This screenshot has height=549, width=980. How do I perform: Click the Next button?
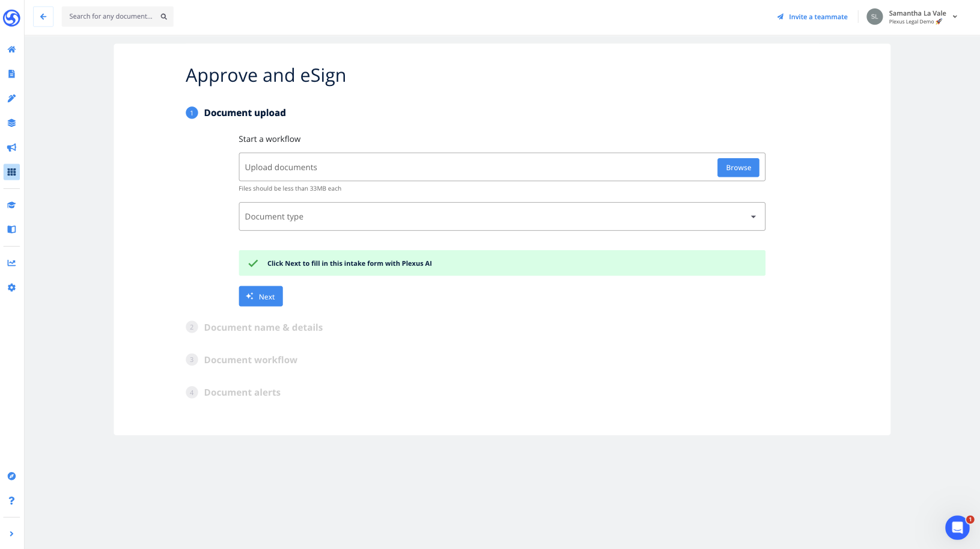pos(261,296)
